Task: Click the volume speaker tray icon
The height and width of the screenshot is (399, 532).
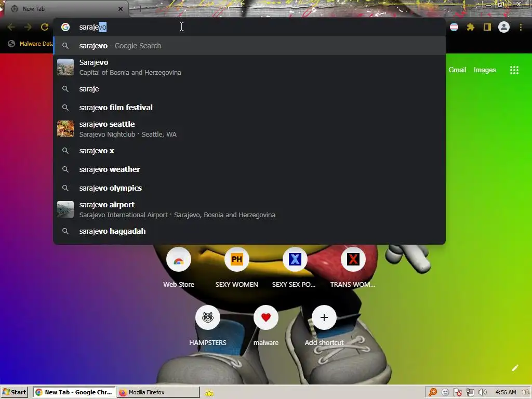Action: [482, 392]
